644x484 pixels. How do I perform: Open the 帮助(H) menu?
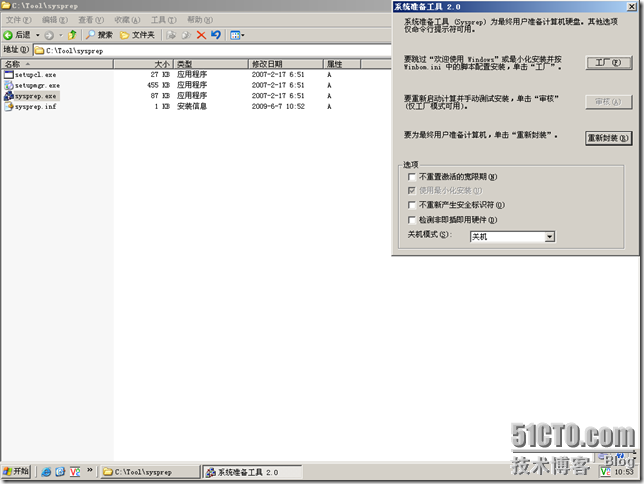[200, 20]
